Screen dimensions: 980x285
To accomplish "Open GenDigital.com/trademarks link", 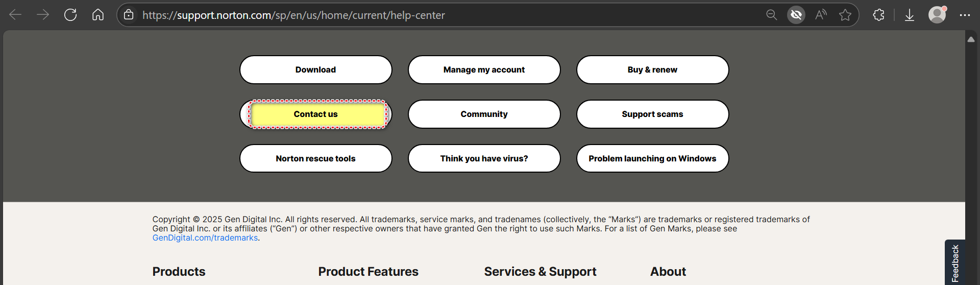I will pyautogui.click(x=205, y=238).
